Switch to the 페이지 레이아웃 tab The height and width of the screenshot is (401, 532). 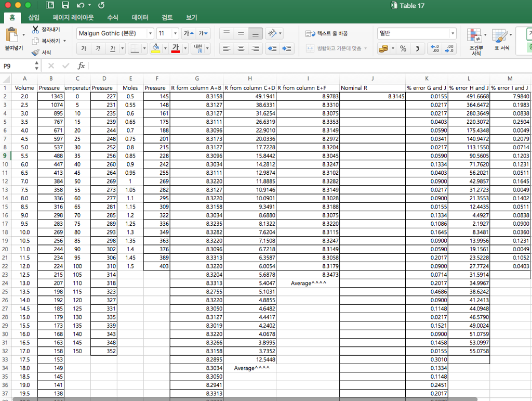73,17
